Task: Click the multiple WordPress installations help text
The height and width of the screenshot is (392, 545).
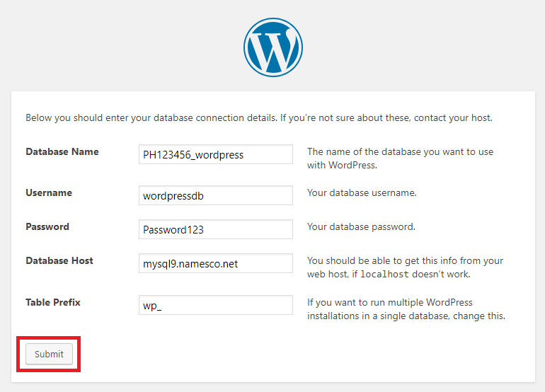Action: pos(406,309)
